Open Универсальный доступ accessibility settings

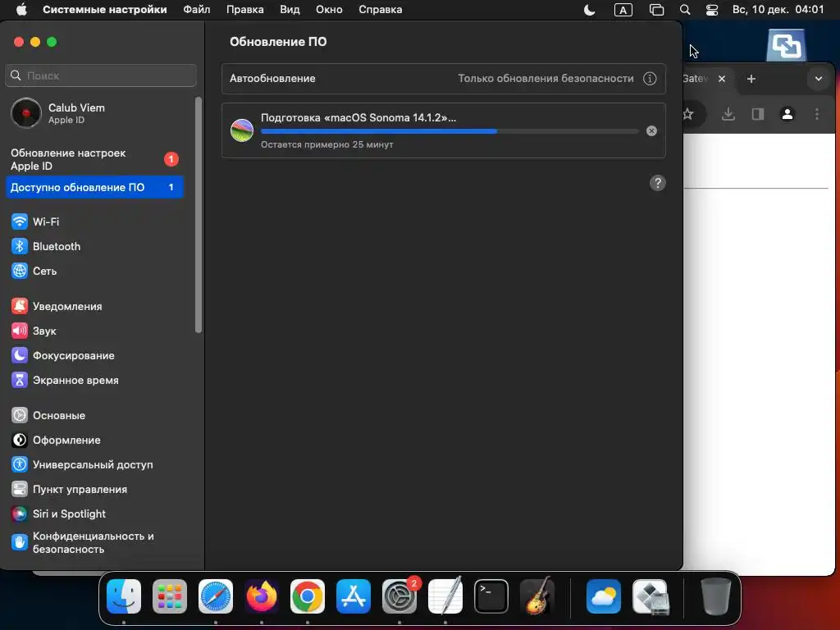point(97,464)
